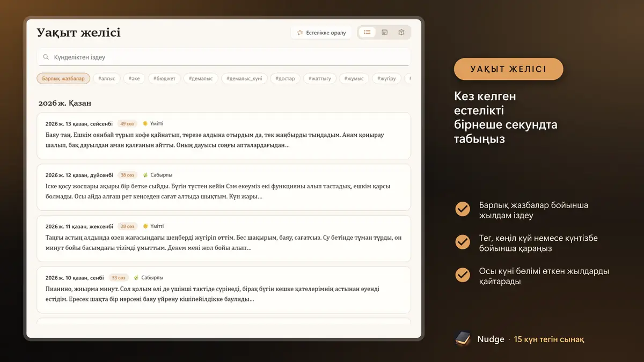This screenshot has height=362, width=644.
Task: Select the Барлық жазбалар filter chip
Action: click(x=63, y=78)
